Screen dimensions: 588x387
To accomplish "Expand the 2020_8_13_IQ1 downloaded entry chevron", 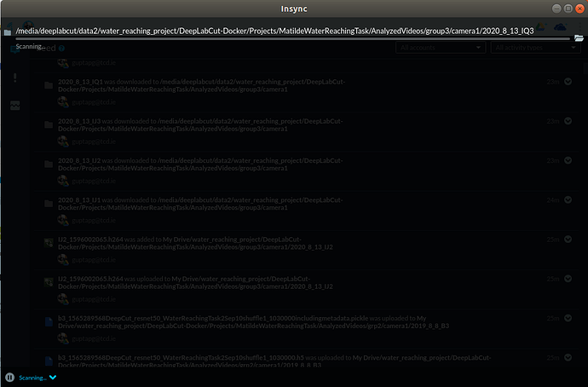I will 568,81.
